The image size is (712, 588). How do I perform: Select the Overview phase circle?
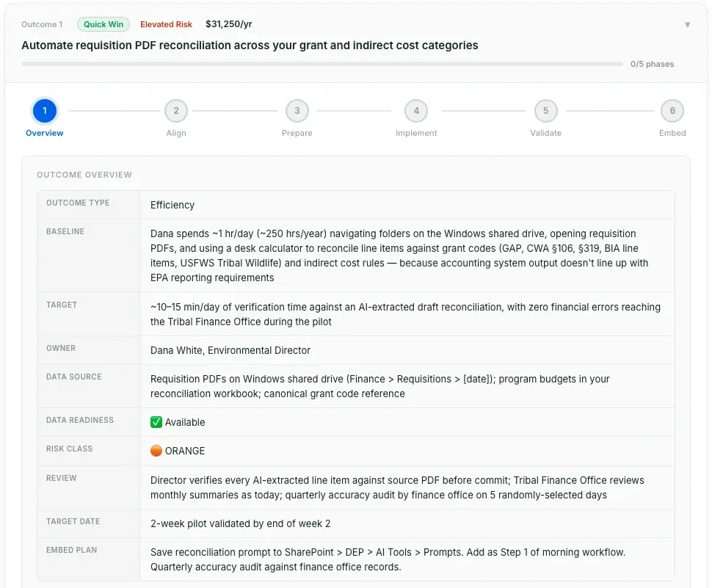pyautogui.click(x=45, y=110)
